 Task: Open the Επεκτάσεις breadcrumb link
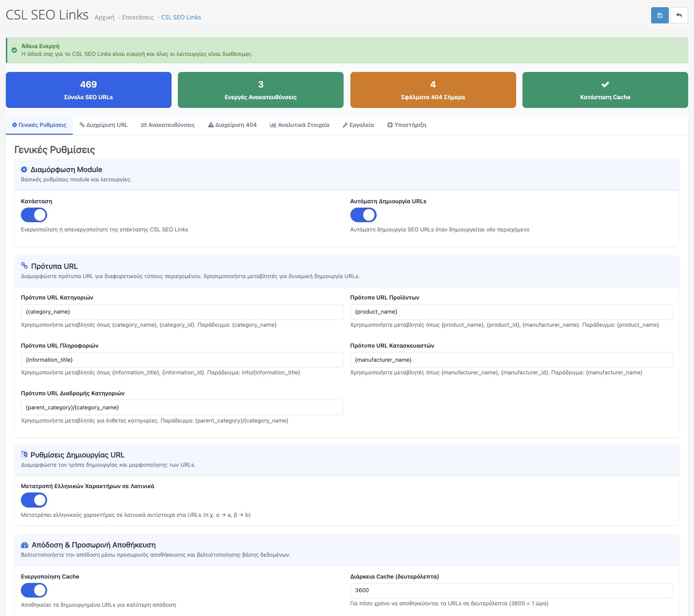[138, 18]
